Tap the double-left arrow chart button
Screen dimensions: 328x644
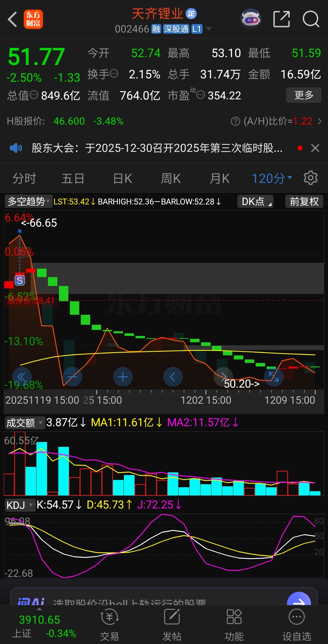pyautogui.click(x=22, y=377)
